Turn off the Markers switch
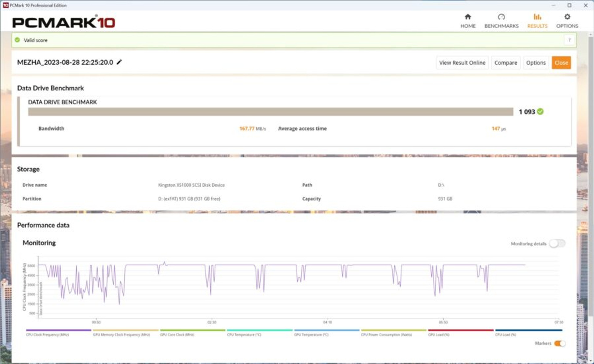594x364 pixels. [x=560, y=343]
